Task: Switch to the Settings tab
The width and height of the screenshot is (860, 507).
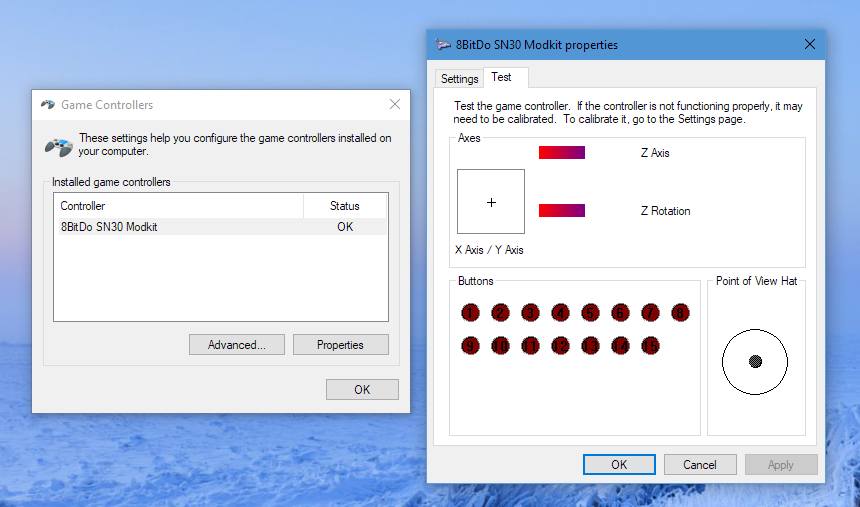Action: [459, 78]
